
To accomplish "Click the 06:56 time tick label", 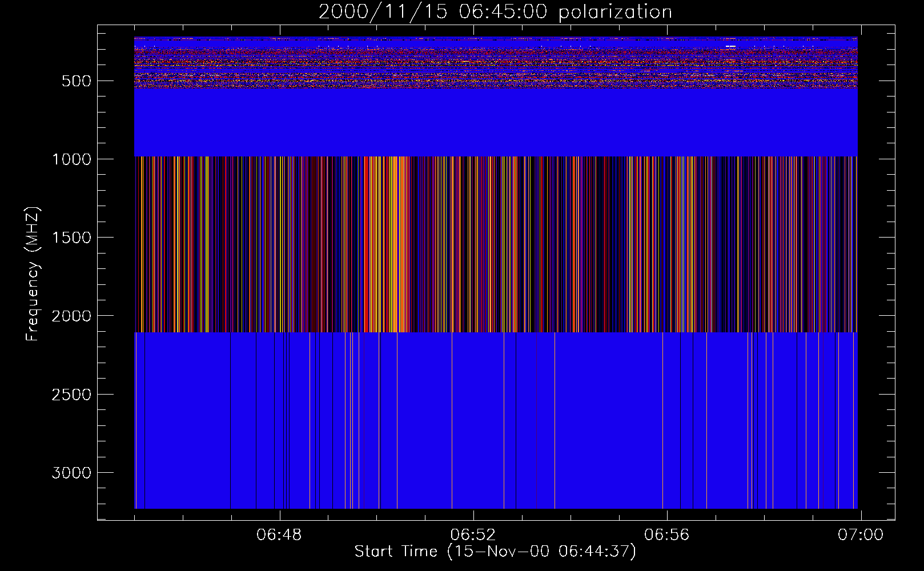I will 666,535.
